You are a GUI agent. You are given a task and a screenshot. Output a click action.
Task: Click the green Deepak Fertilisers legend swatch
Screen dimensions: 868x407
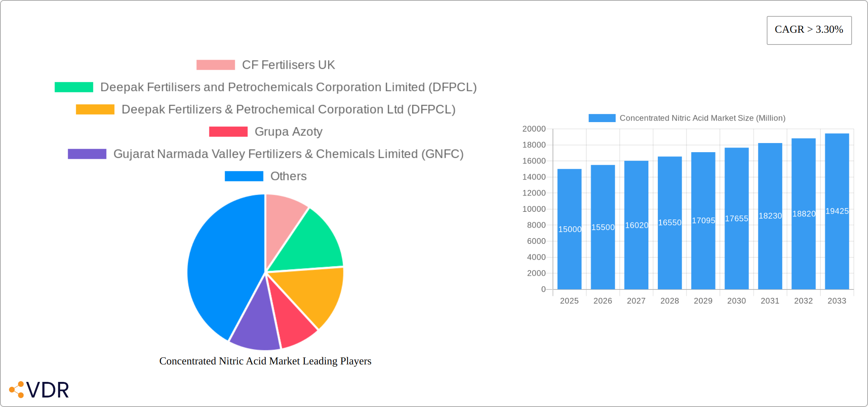click(74, 87)
